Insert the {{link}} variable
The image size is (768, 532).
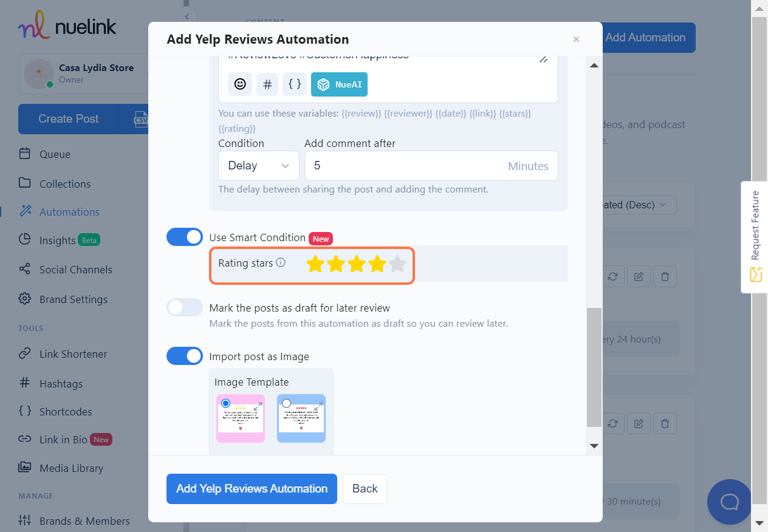point(483,114)
